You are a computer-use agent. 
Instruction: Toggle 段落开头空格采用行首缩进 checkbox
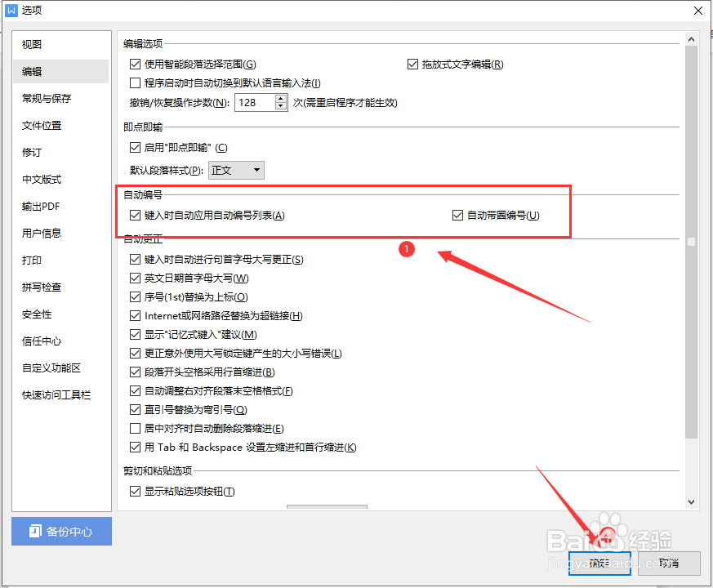[x=135, y=372]
